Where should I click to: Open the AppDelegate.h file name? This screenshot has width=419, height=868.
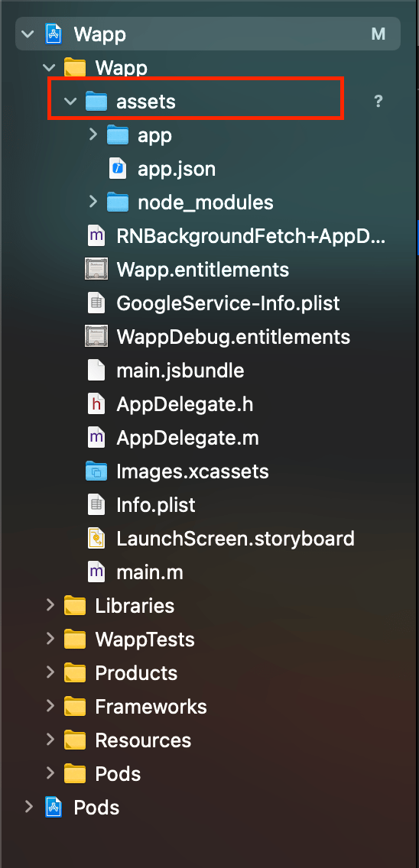click(x=185, y=405)
